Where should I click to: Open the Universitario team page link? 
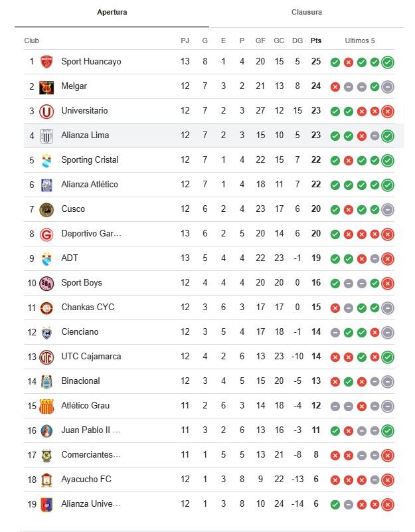86,111
